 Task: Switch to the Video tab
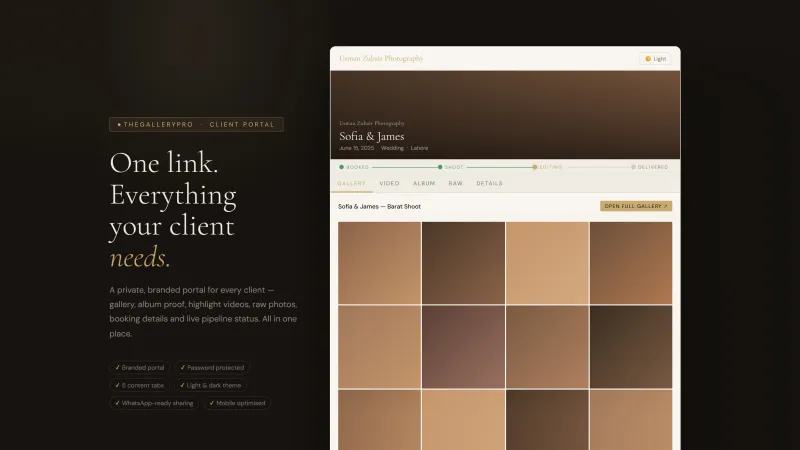(x=389, y=183)
